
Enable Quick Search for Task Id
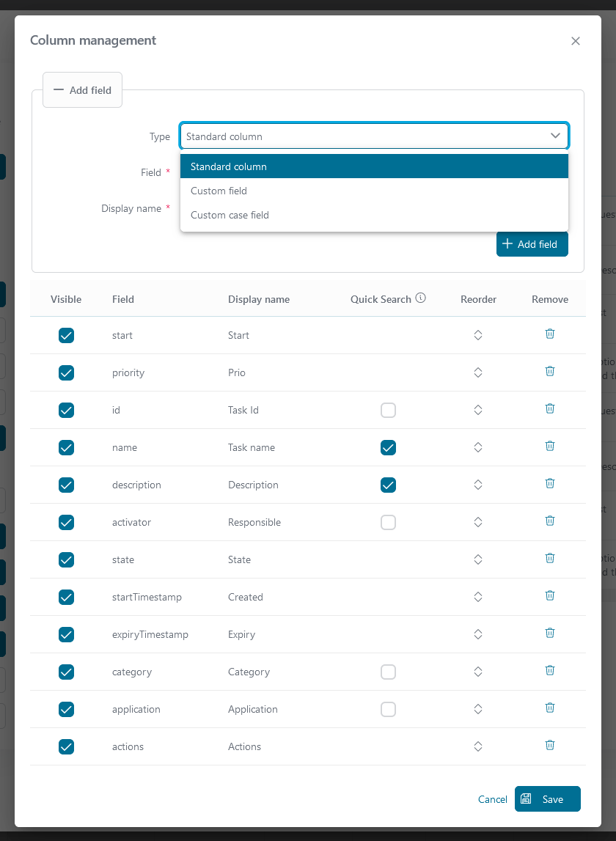point(389,410)
